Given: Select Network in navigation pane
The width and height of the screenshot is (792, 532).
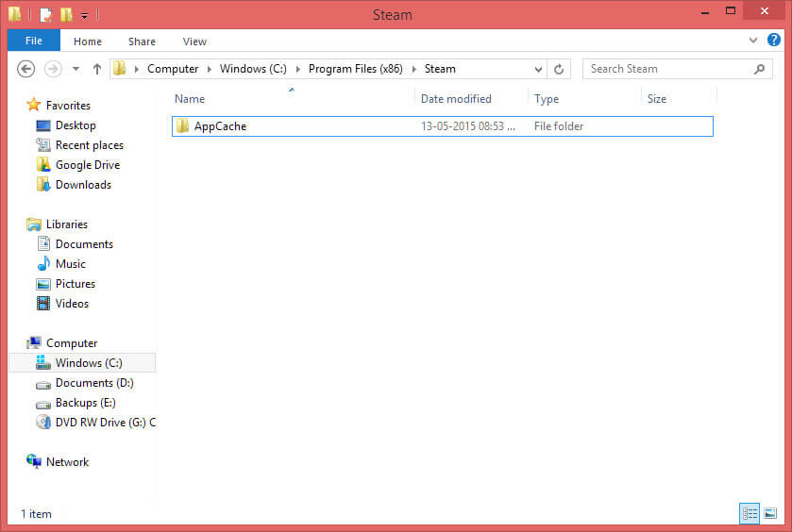Looking at the screenshot, I should (x=67, y=462).
